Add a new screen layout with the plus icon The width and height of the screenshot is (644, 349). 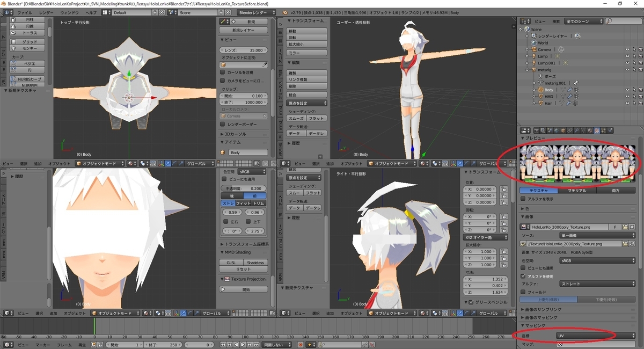point(155,12)
